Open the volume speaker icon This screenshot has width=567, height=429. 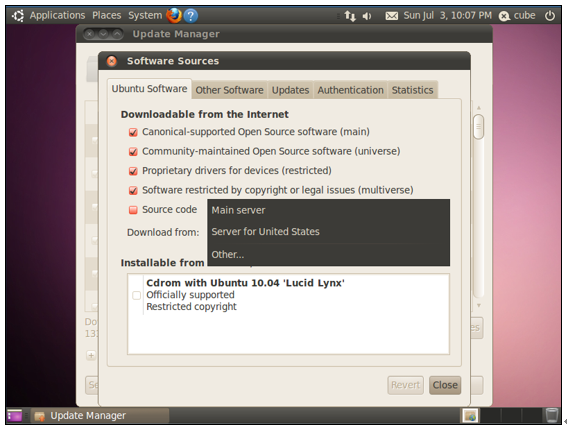pos(367,16)
